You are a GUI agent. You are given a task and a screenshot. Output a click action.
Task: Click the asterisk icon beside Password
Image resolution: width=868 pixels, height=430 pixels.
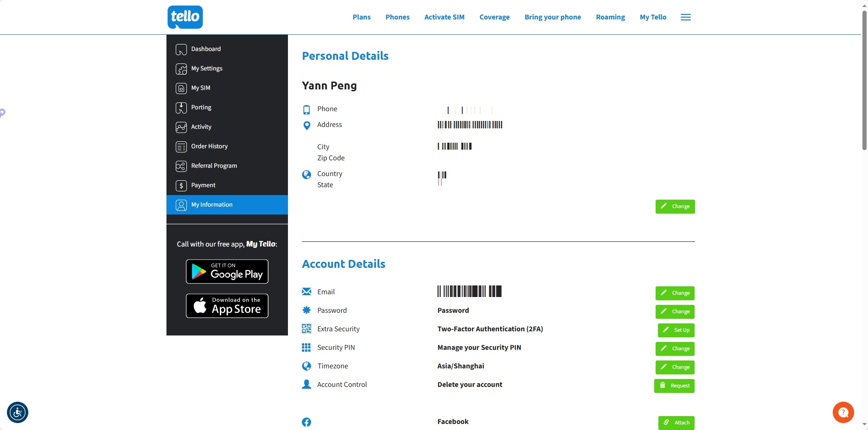click(306, 310)
